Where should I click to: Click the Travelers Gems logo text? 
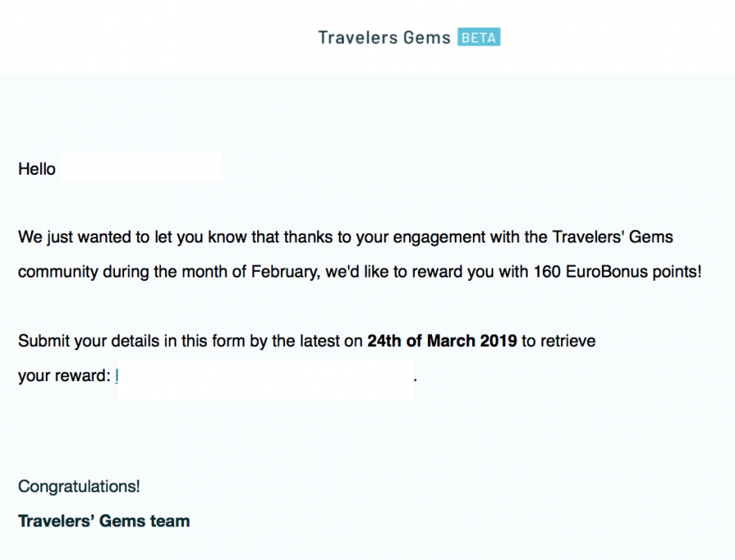click(x=384, y=38)
